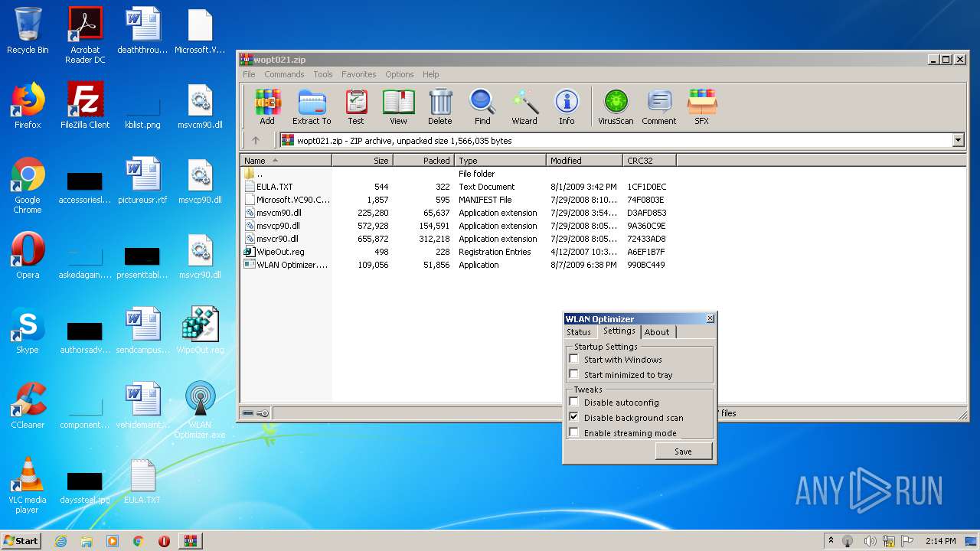Click the Find magnifier icon
This screenshot has width=980, height=551.
click(482, 106)
